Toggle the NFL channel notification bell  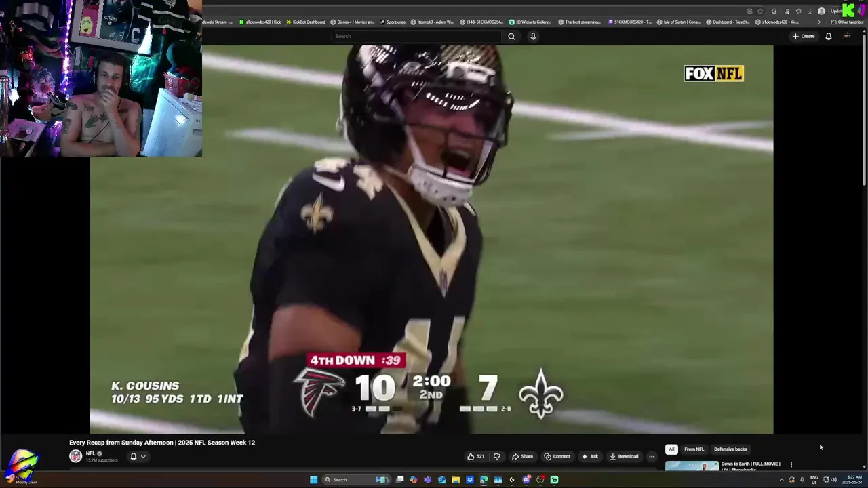pos(134,456)
